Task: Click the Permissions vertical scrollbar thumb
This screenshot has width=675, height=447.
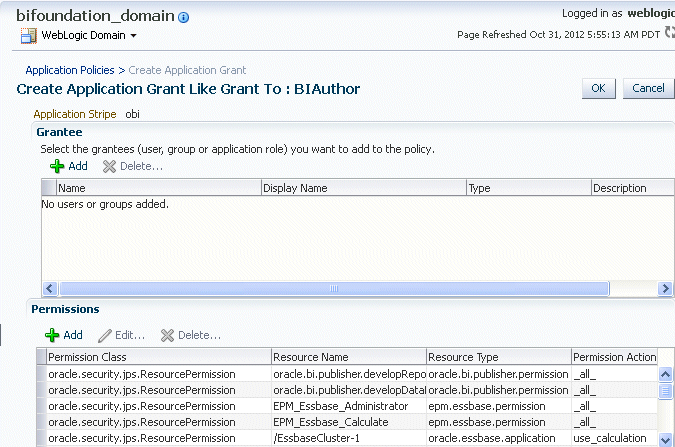Action: point(666,391)
